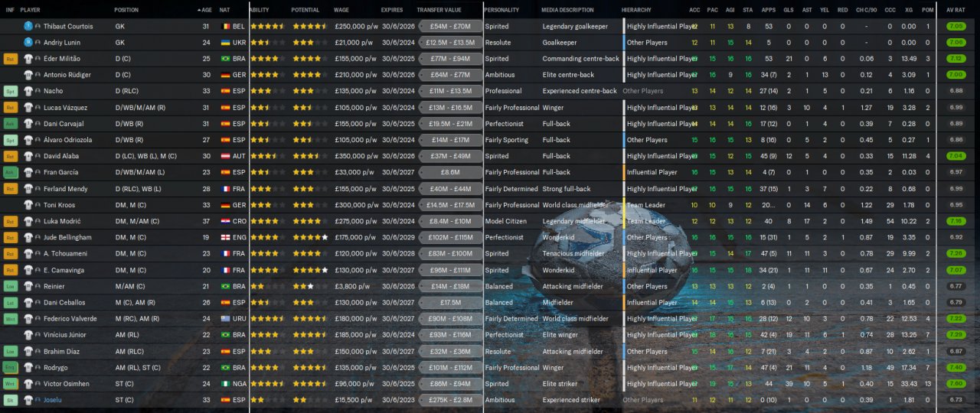Click the Ukrainian flag in Lunin's row
This screenshot has width=980, height=413.
click(224, 42)
